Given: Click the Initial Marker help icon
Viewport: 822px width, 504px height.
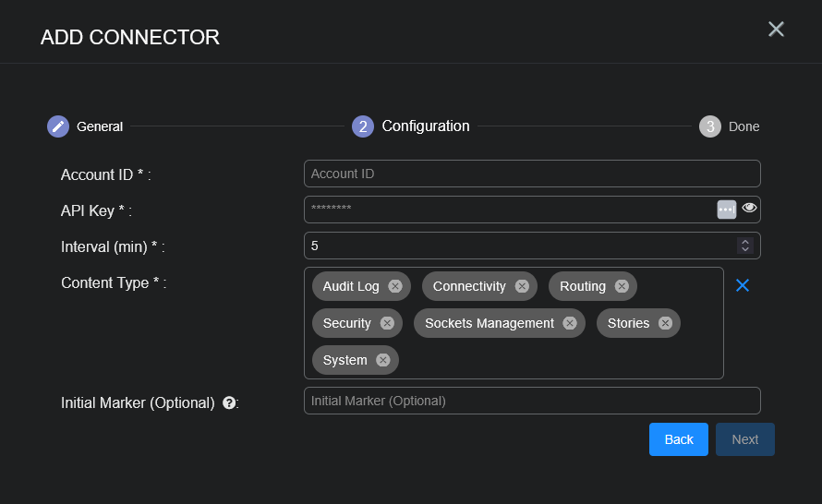Looking at the screenshot, I should [229, 402].
